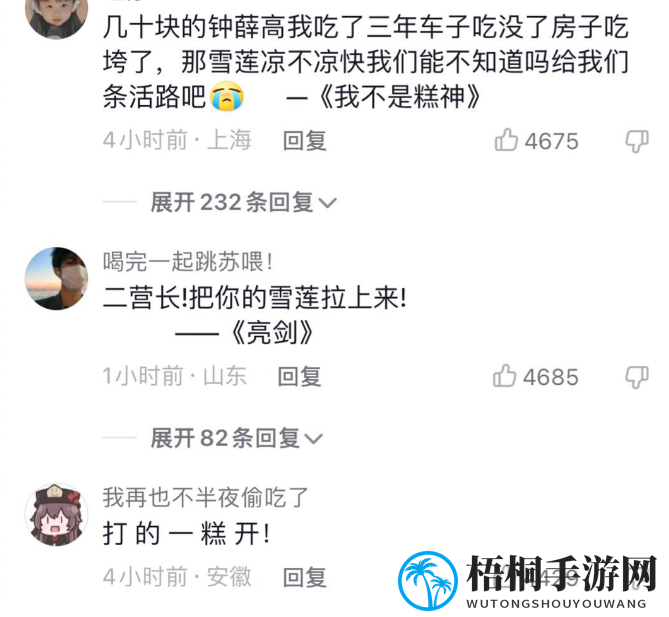The image size is (669, 617).
Task: Click the 4675 like count
Action: point(551,141)
